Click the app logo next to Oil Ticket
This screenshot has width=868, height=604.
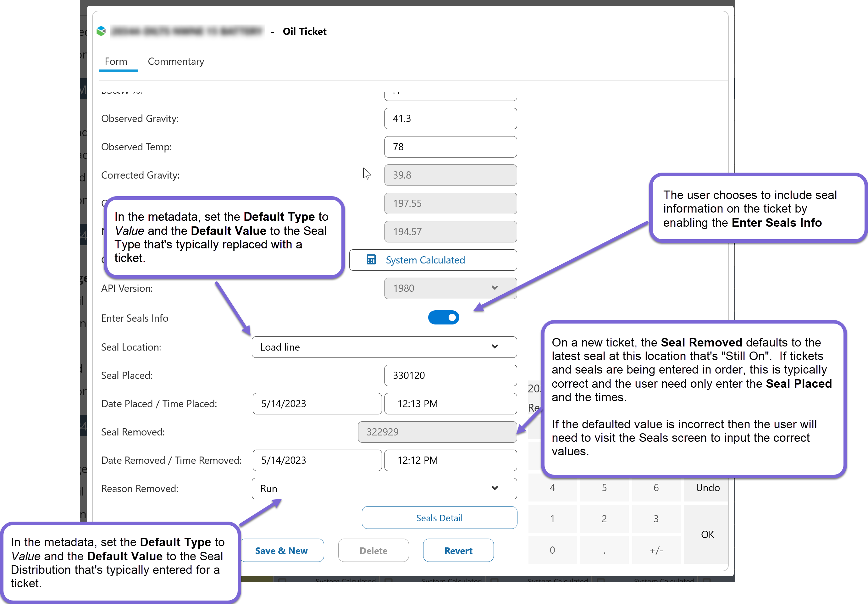click(101, 31)
